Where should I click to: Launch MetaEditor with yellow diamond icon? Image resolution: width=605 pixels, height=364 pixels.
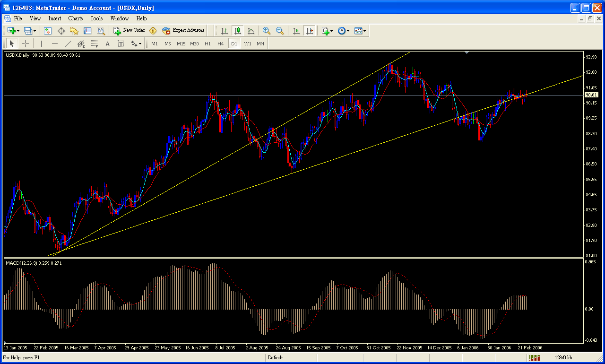153,31
